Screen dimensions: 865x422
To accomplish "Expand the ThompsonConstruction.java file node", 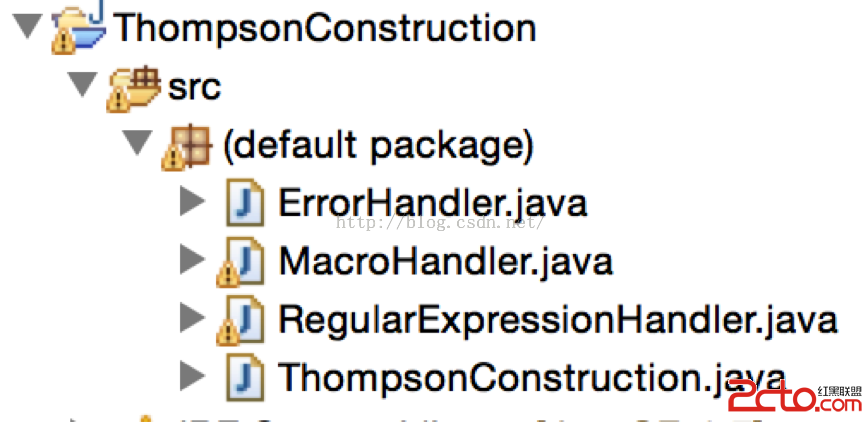I will [x=193, y=377].
